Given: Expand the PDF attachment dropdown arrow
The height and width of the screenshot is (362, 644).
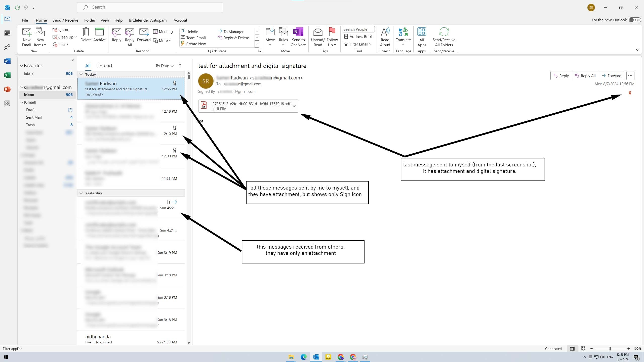Looking at the screenshot, I should click(x=294, y=106).
